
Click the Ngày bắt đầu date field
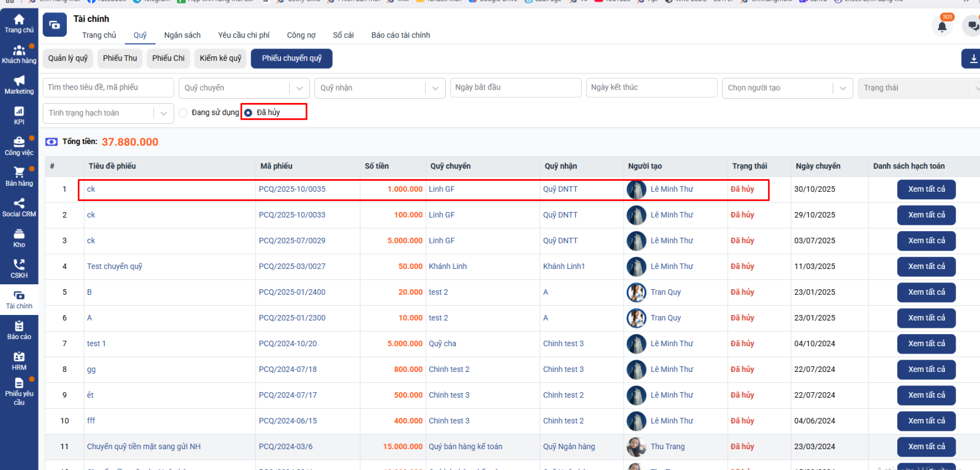coord(516,88)
